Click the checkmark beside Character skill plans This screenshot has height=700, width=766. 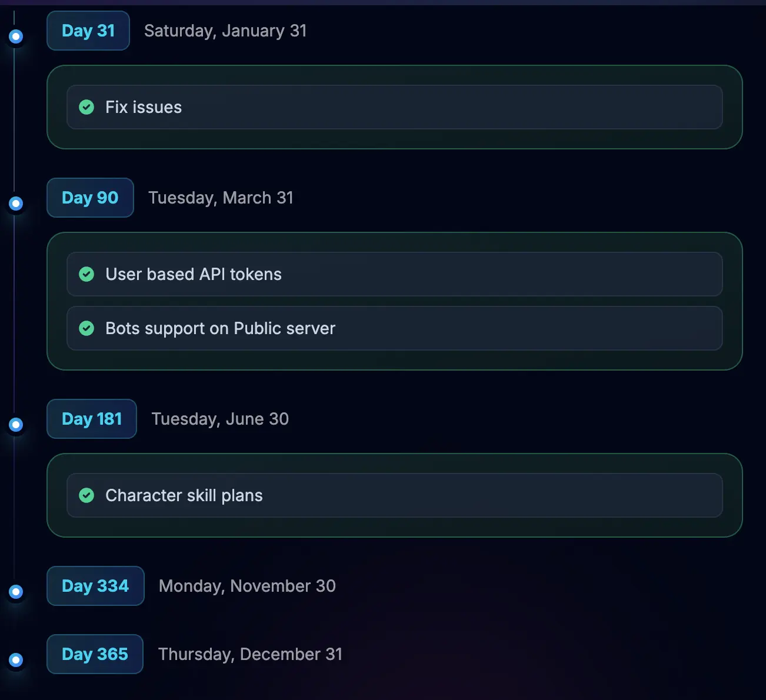tap(86, 495)
